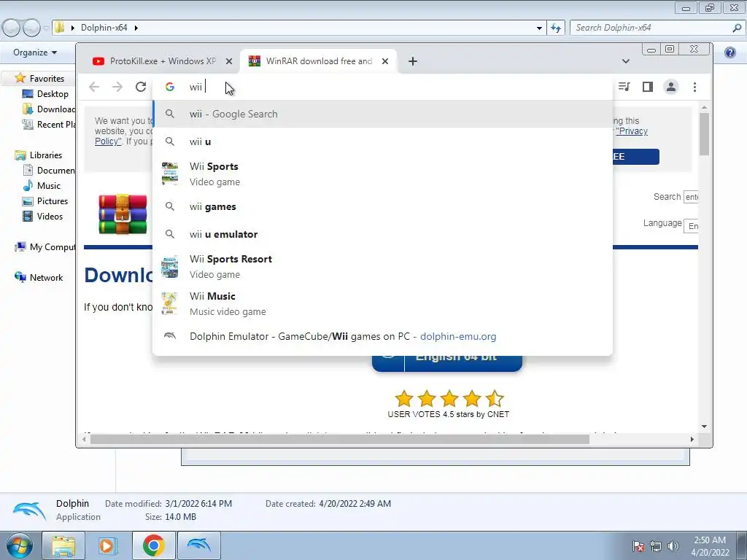This screenshot has height=560, width=747.
Task: Go back in Chrome
Action: click(94, 87)
